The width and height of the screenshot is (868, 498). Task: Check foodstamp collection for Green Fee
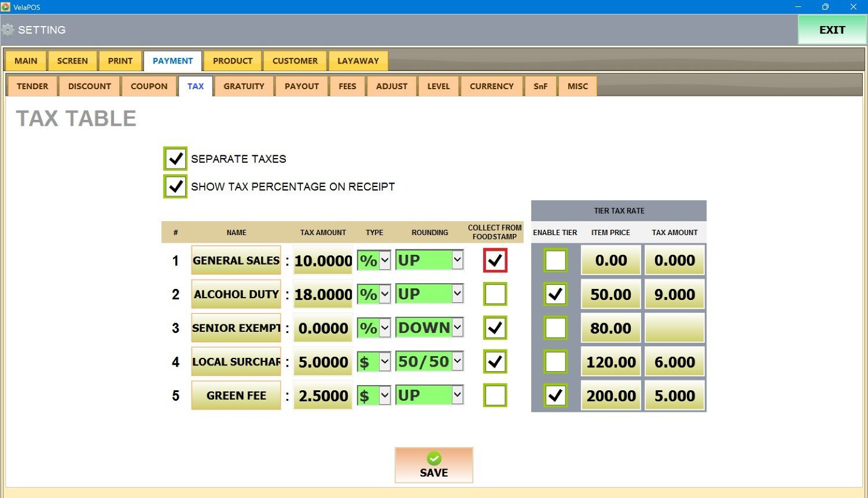coord(495,396)
